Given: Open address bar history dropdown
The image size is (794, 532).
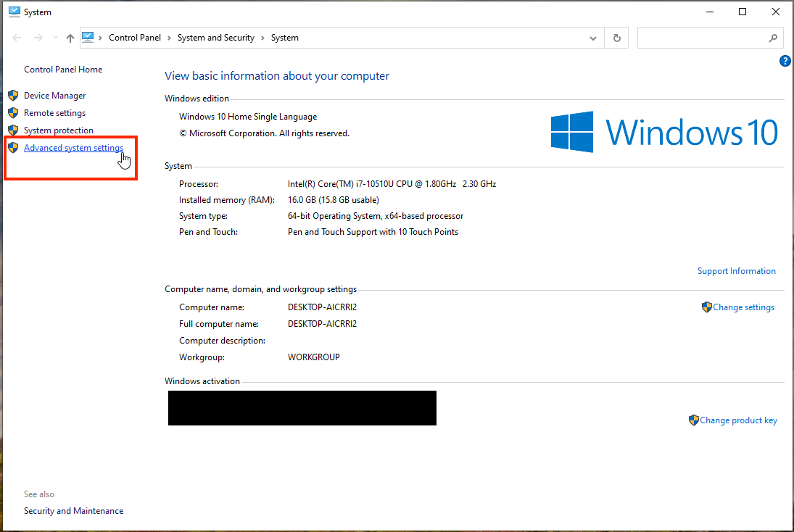Looking at the screenshot, I should pyautogui.click(x=593, y=38).
